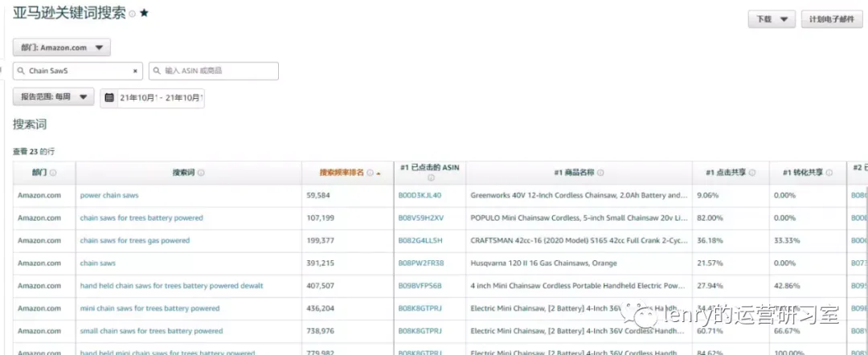Click the 搜索词 column header

point(184,173)
